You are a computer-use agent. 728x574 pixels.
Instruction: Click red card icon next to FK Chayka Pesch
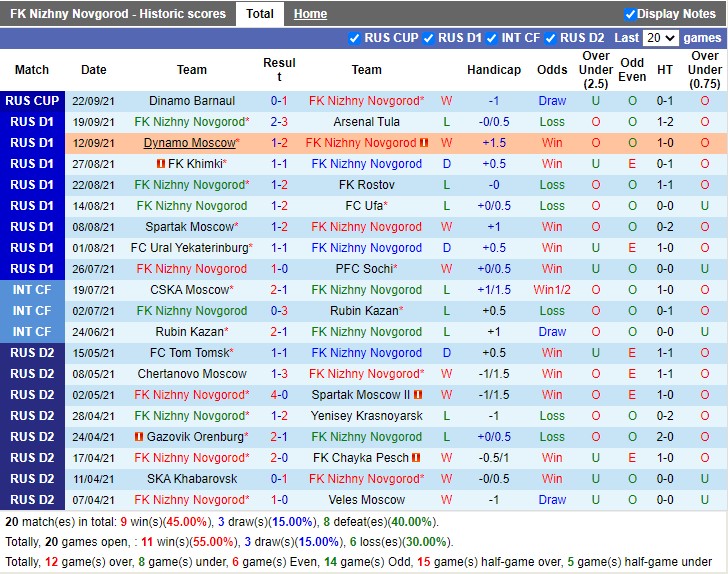point(417,458)
